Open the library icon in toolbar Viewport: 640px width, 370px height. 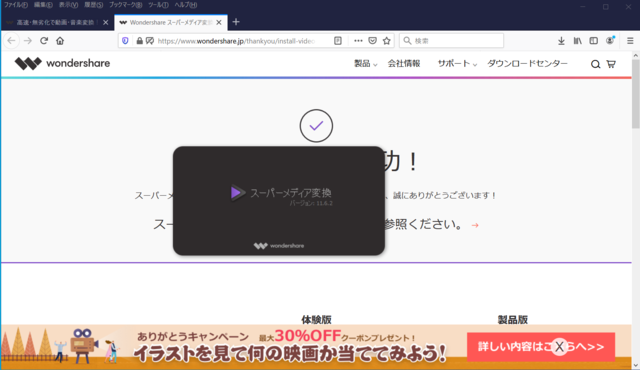577,41
